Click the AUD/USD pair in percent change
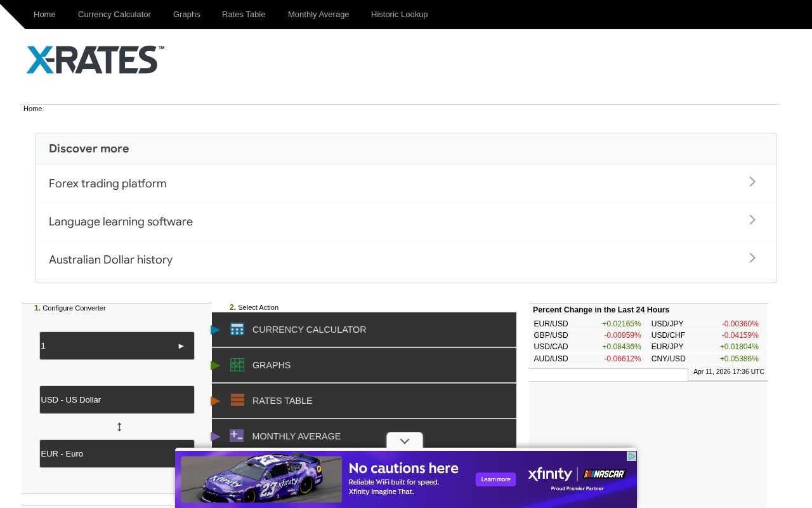 [551, 359]
